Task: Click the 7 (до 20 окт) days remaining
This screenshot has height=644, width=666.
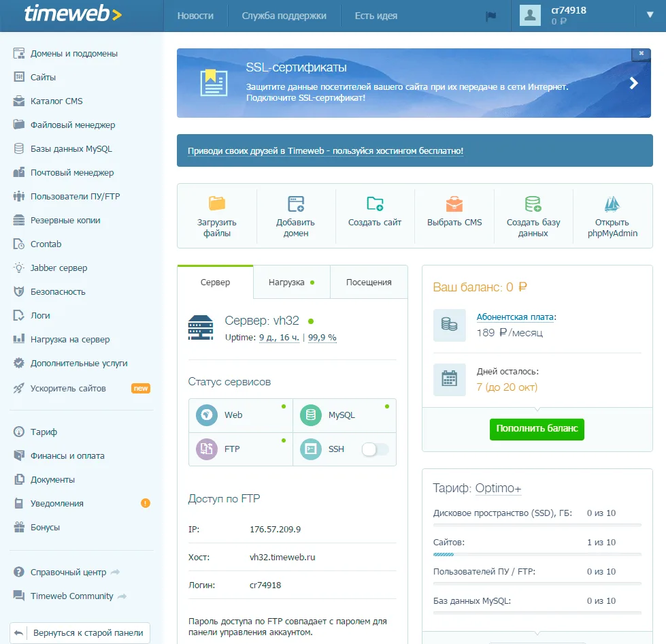Action: pyautogui.click(x=507, y=387)
